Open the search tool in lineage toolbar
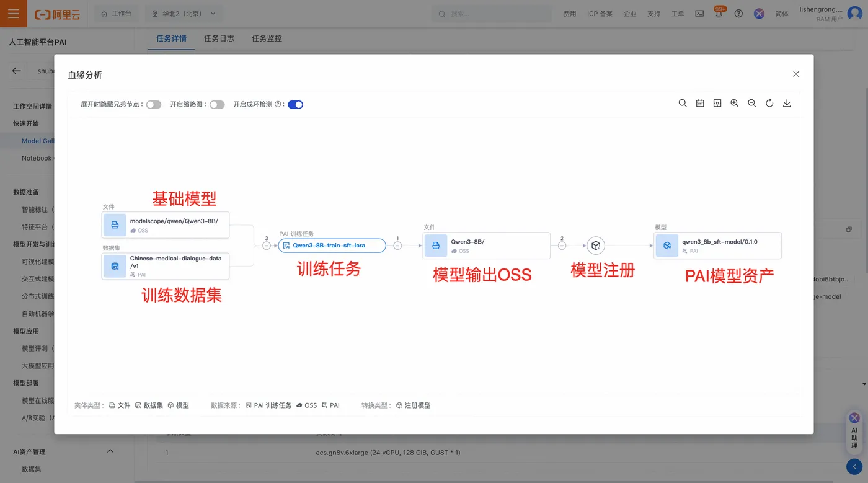 683,104
